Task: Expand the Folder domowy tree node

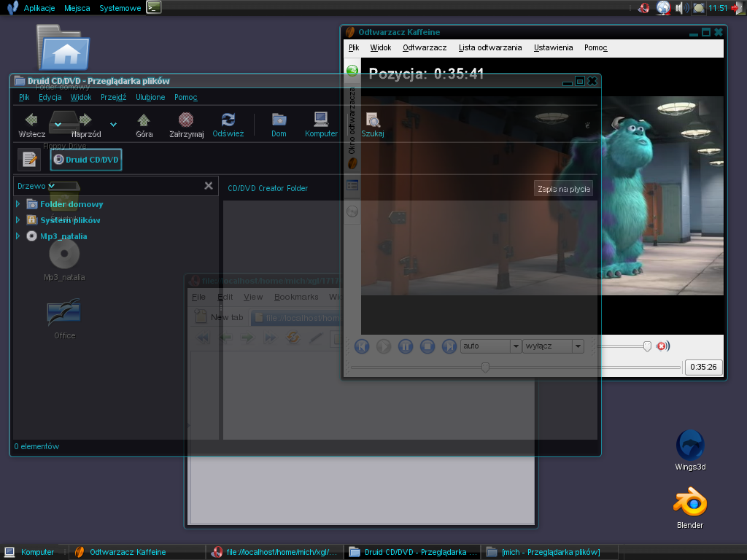Action: 18,204
